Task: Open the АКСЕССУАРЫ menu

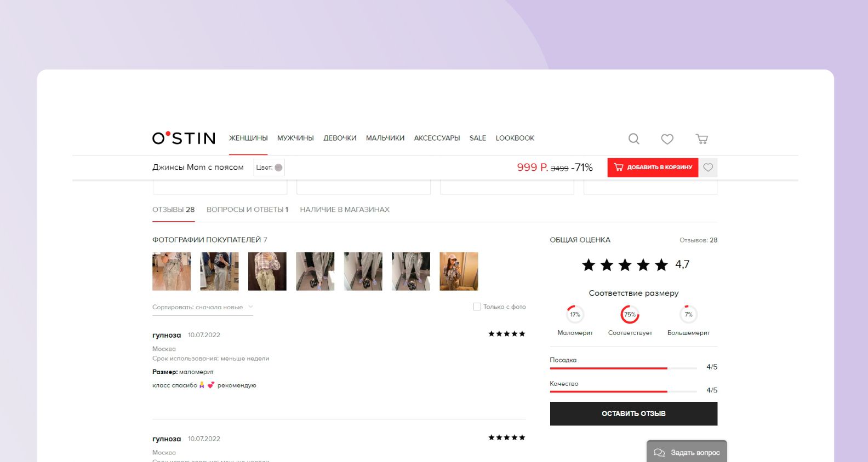Action: 437,138
